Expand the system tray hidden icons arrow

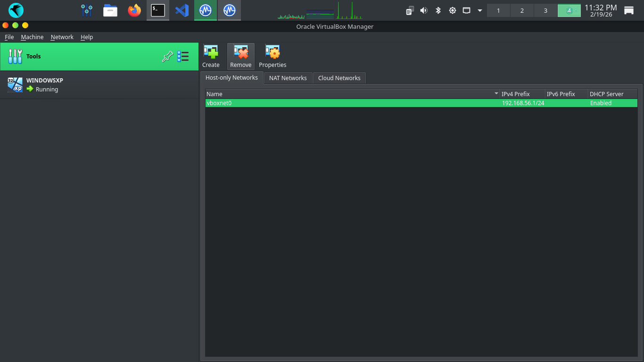(x=480, y=10)
